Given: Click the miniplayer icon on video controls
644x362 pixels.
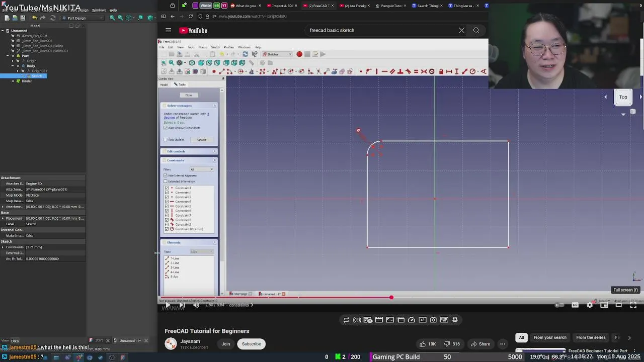Looking at the screenshot, I should click(x=604, y=305).
